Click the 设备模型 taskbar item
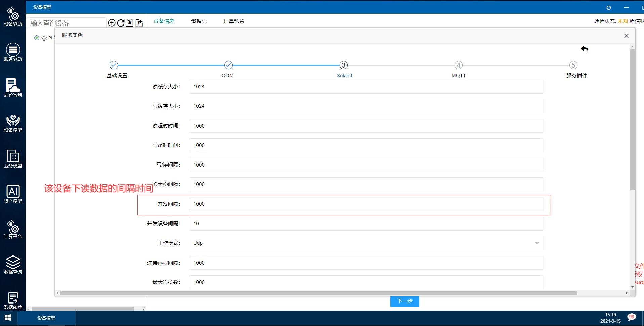The width and height of the screenshot is (644, 326). coord(46,318)
